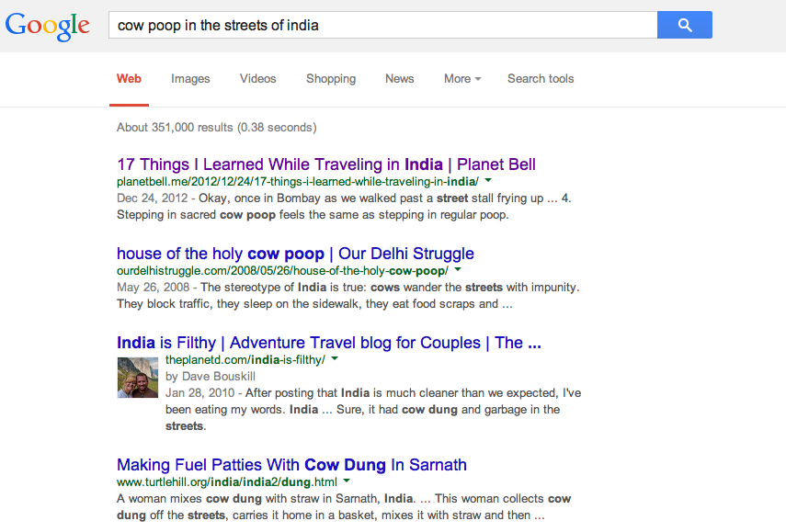Image resolution: width=786 pixels, height=532 pixels.
Task: Open '17 Things I Learned While Traveling' result
Action: pos(326,164)
